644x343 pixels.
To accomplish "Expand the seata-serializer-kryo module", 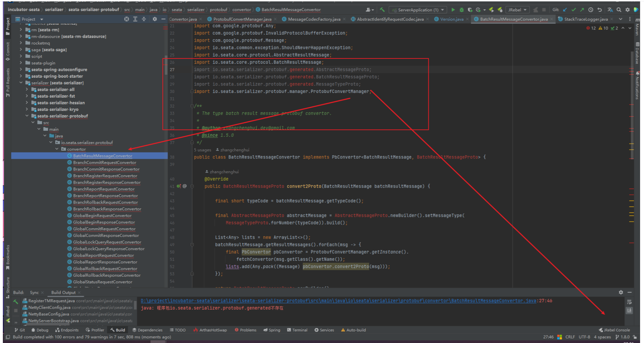I will click(27, 109).
